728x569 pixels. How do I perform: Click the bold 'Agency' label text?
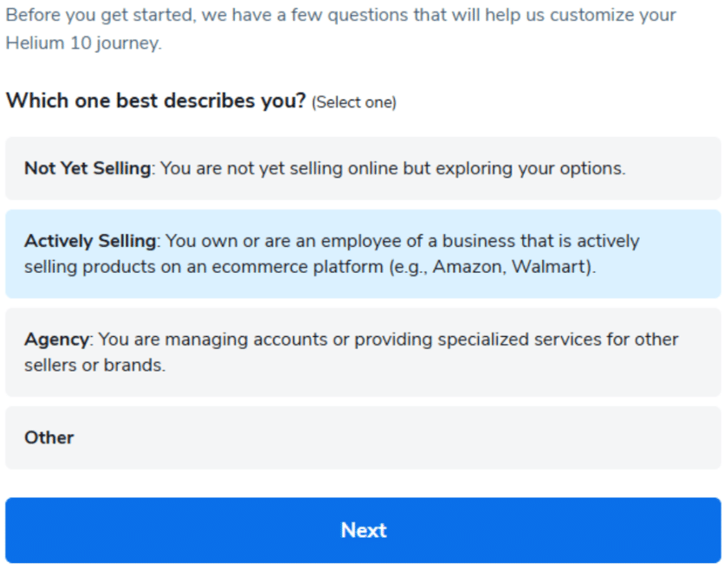tap(58, 339)
